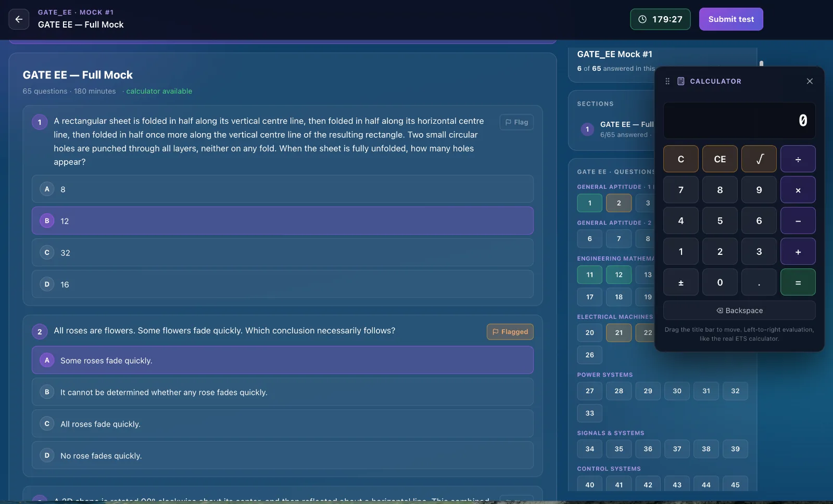This screenshot has width=833, height=504.
Task: Click calculator digit 4
Action: click(681, 221)
